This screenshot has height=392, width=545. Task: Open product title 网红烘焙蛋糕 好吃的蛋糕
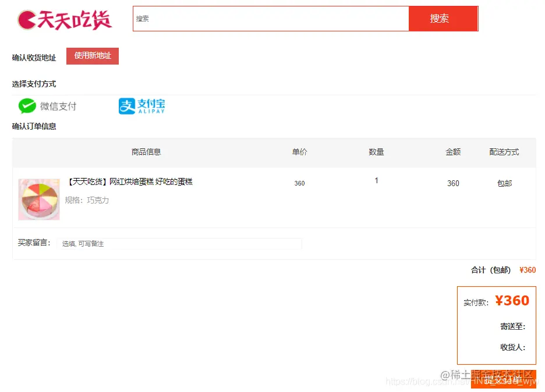click(129, 181)
